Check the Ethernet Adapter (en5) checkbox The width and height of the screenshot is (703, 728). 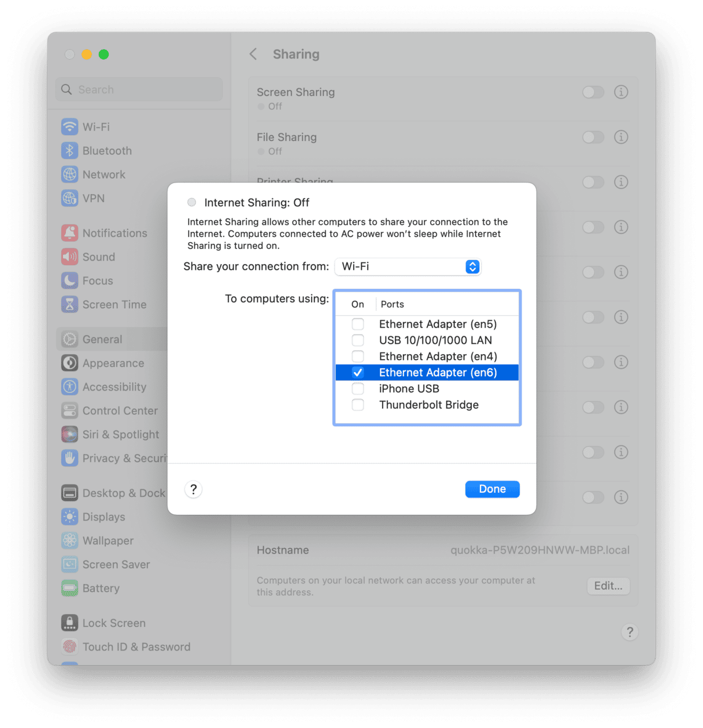[x=358, y=324]
